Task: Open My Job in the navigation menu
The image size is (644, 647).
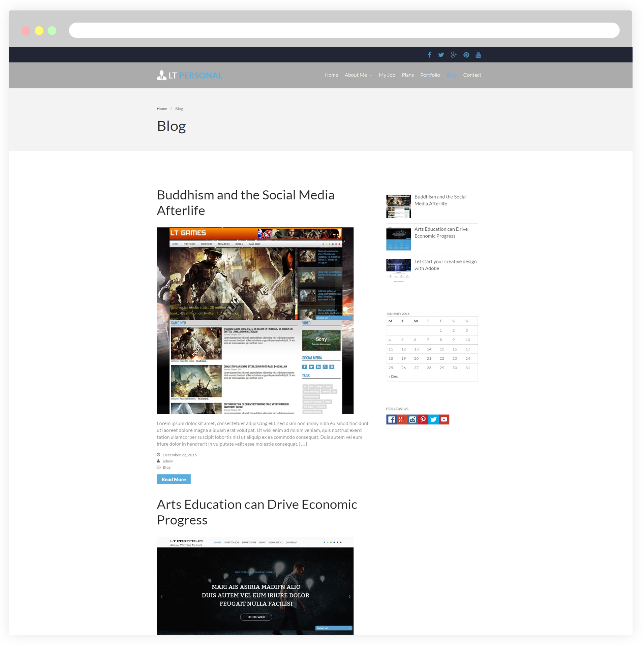Action: [x=387, y=75]
